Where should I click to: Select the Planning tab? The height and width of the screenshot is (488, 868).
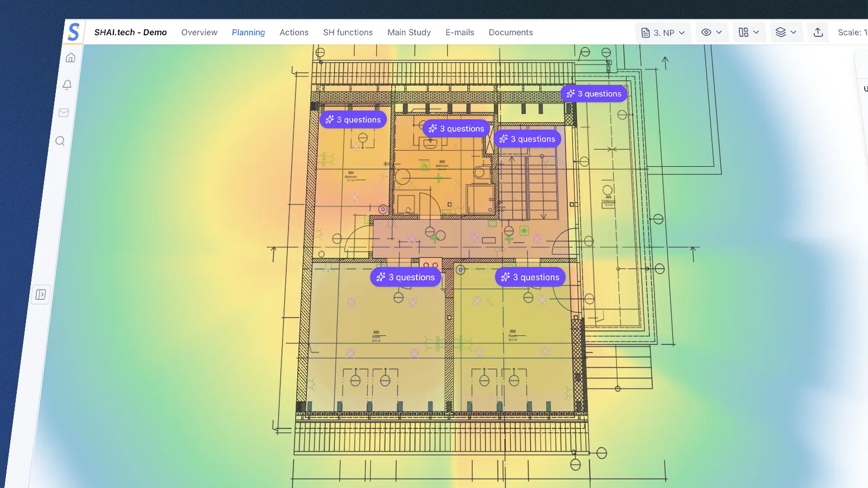tap(248, 33)
